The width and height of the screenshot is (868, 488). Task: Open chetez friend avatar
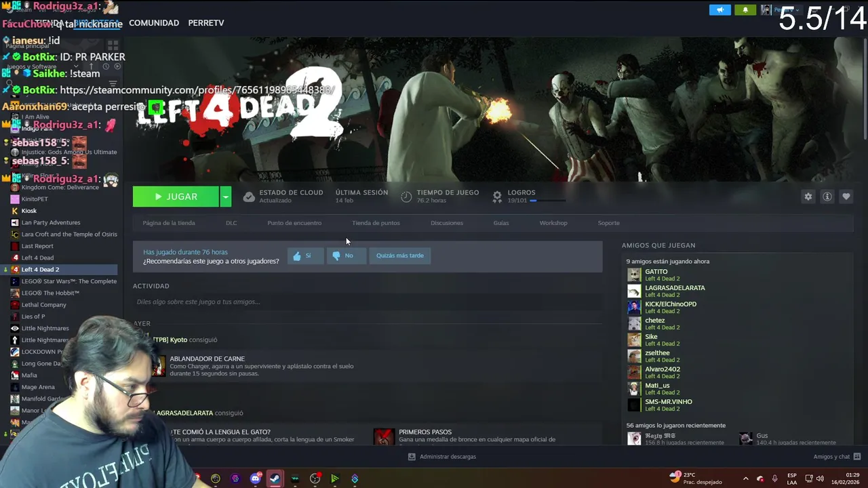634,324
